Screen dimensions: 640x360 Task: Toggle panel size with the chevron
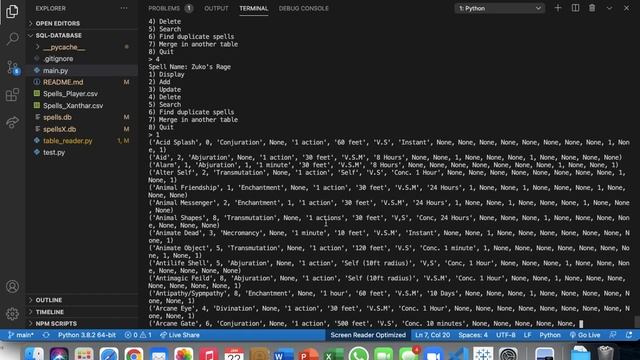point(609,8)
